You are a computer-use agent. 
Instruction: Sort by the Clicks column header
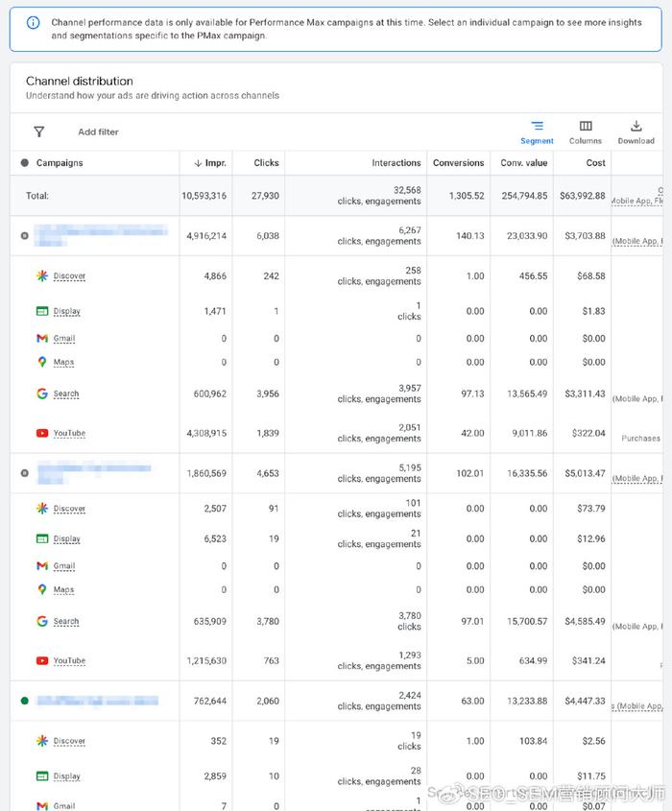click(266, 163)
